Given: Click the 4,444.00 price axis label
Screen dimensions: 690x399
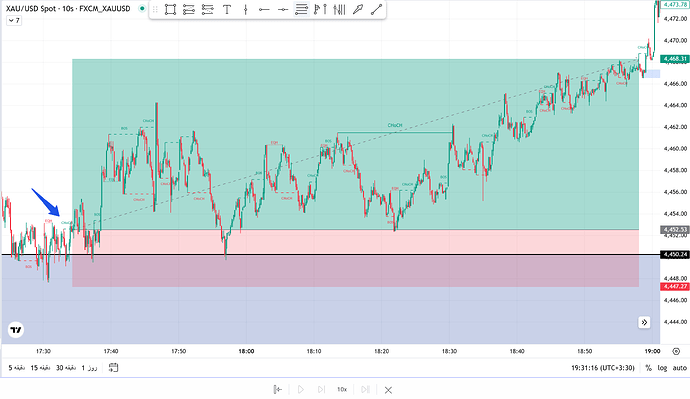Looking at the screenshot, I should pos(675,322).
